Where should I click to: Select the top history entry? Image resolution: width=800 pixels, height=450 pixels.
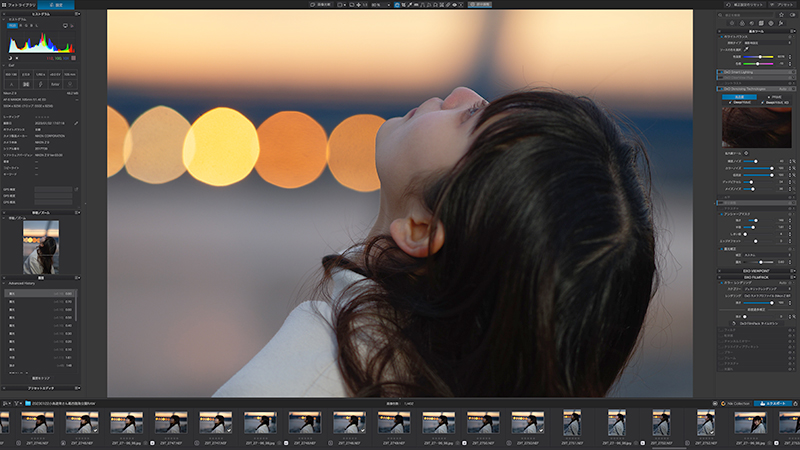(40, 294)
